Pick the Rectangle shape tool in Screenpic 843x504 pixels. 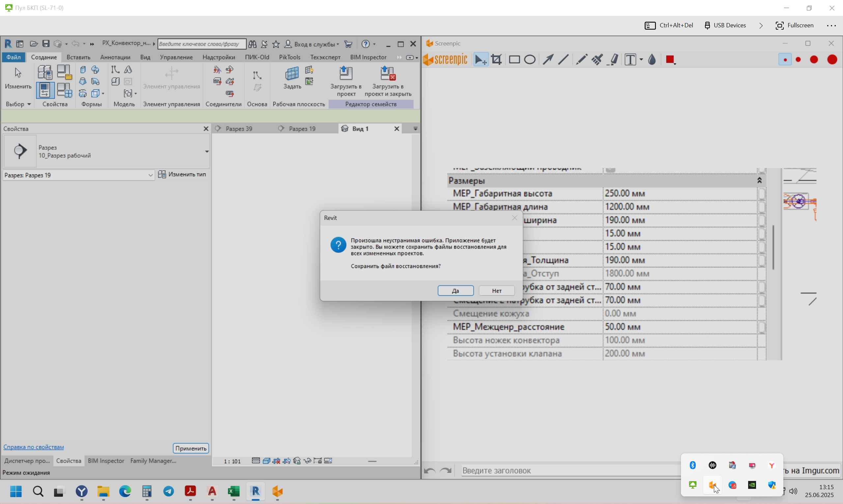[514, 60]
